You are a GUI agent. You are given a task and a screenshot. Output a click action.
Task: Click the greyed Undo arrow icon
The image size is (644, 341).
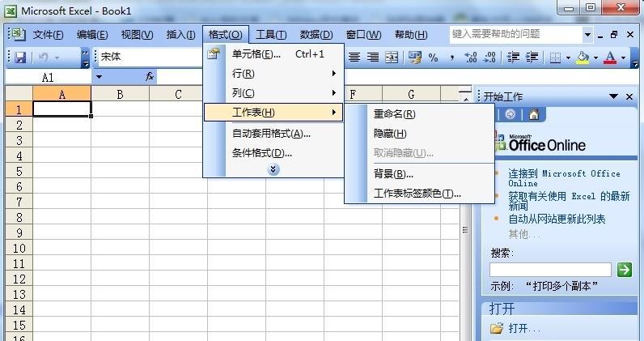click(43, 58)
